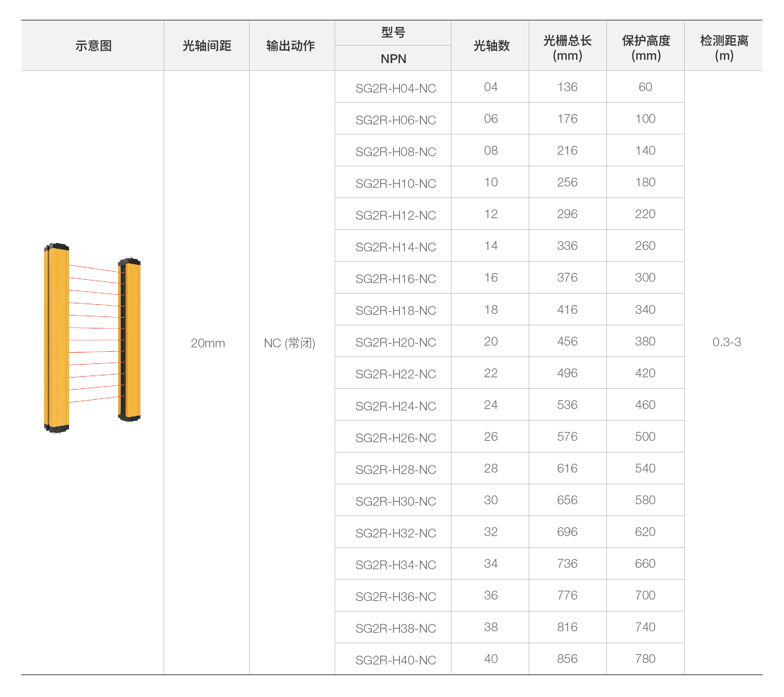The height and width of the screenshot is (697, 784).
Task: Click model SG2R-H40-NC in last row
Action: (396, 660)
